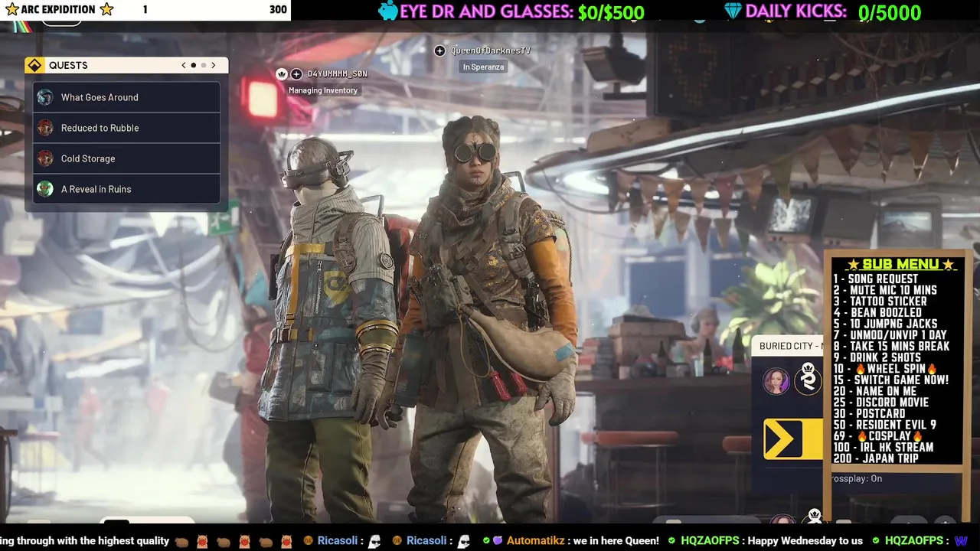Go to next Quests page arrow
The width and height of the screenshot is (980, 551).
tap(214, 65)
